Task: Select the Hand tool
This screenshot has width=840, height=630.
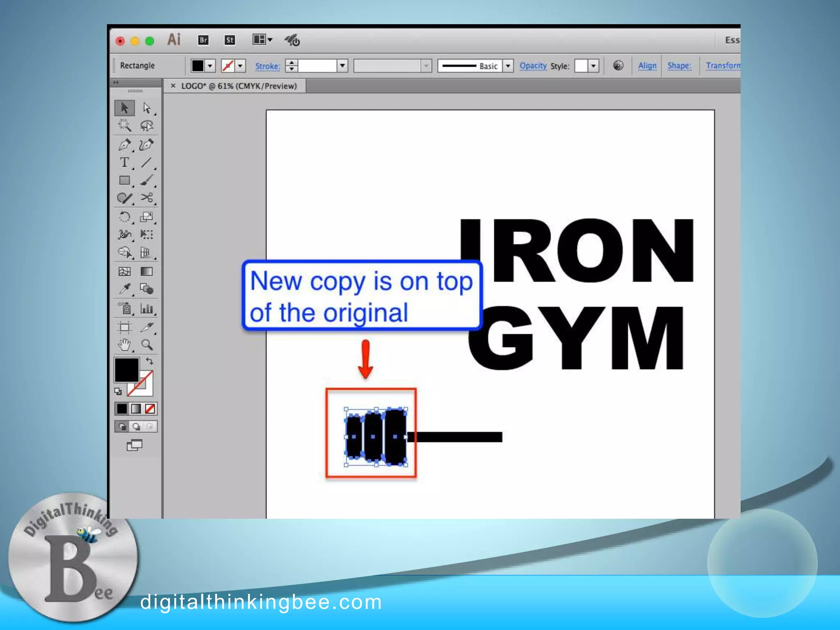Action: tap(124, 345)
